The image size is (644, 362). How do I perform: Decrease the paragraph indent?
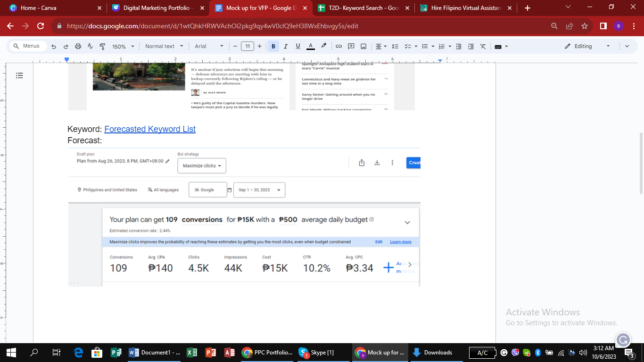coord(459,46)
